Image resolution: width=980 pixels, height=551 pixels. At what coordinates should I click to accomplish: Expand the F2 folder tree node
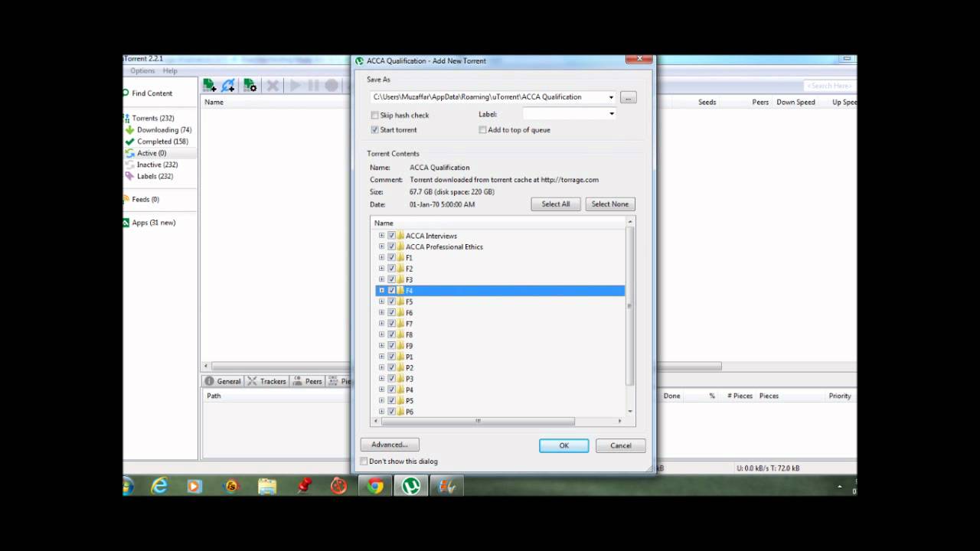(381, 269)
